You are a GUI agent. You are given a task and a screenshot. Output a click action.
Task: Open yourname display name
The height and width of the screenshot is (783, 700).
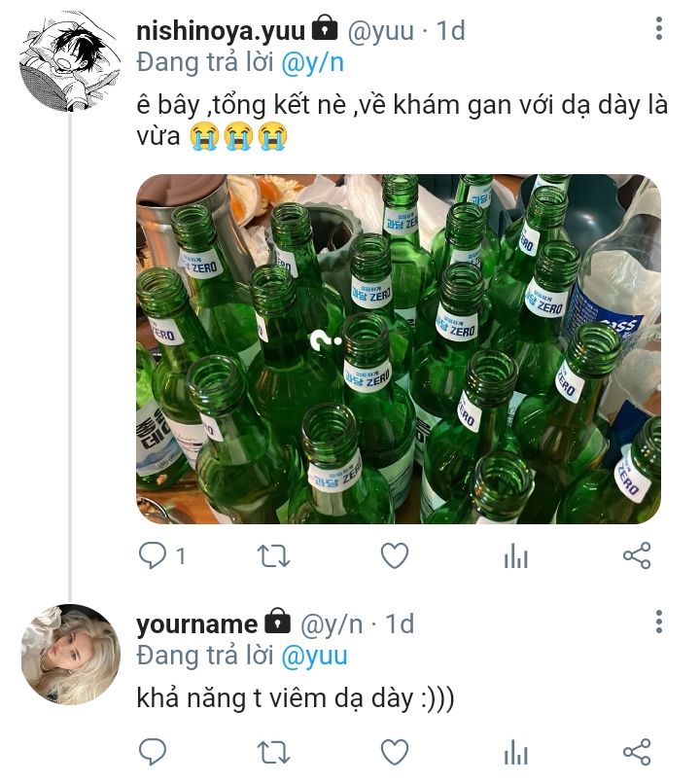pos(196,624)
